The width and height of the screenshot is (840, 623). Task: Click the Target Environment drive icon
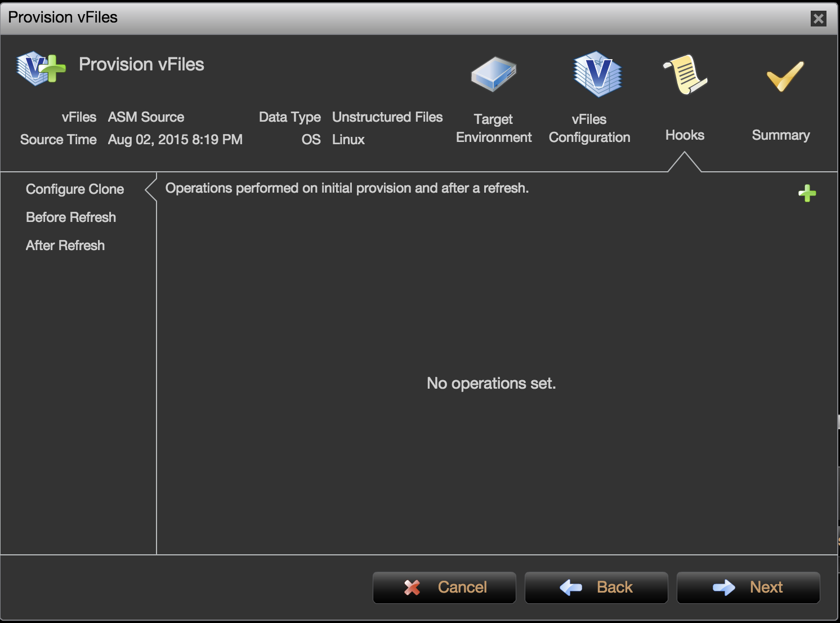493,74
